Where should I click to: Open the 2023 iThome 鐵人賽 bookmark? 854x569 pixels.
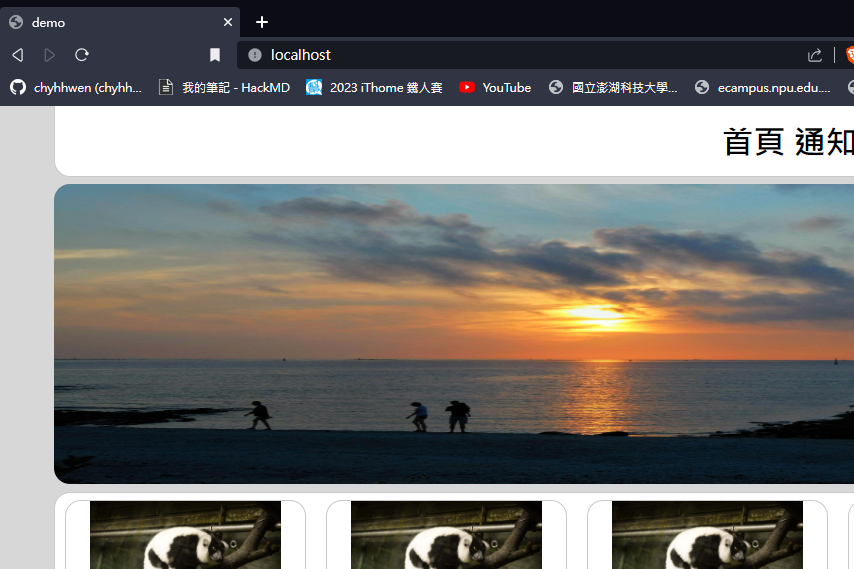(x=374, y=88)
